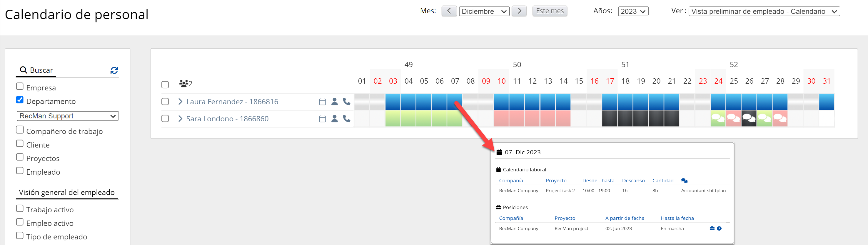Open the Mes dropdown showing Diciembre
Viewport: 868px width, 245px height.
click(x=484, y=11)
